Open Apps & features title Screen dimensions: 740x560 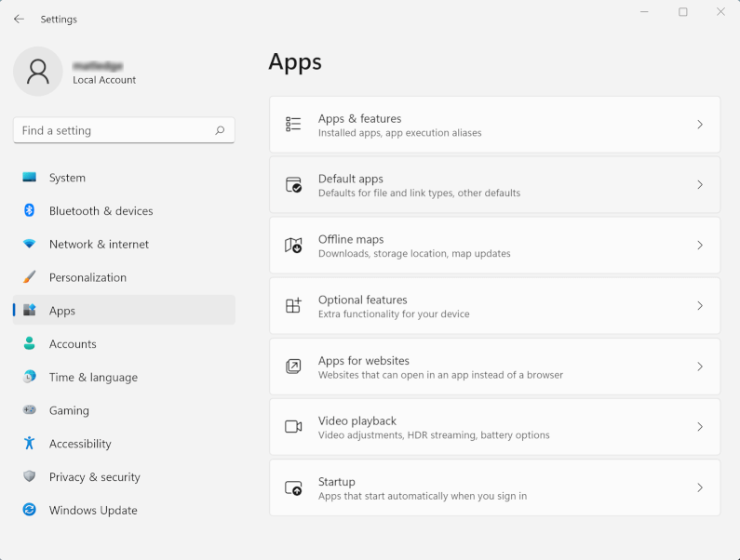(x=359, y=118)
